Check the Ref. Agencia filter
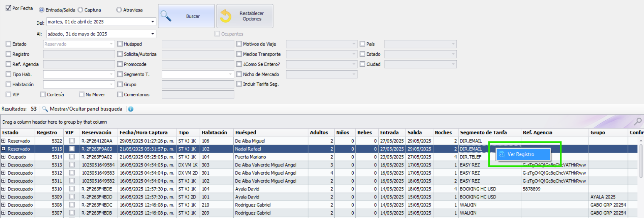Viewport: 644px width, 218px height. coord(8,64)
